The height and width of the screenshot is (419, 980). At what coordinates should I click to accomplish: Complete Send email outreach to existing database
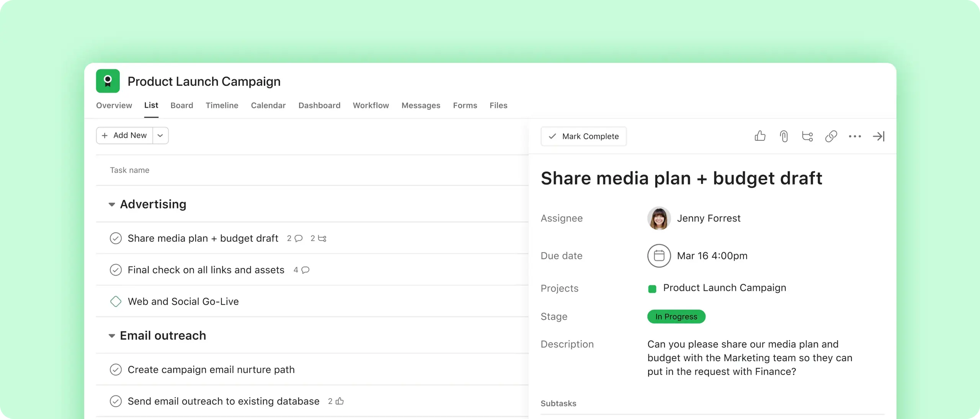point(116,401)
